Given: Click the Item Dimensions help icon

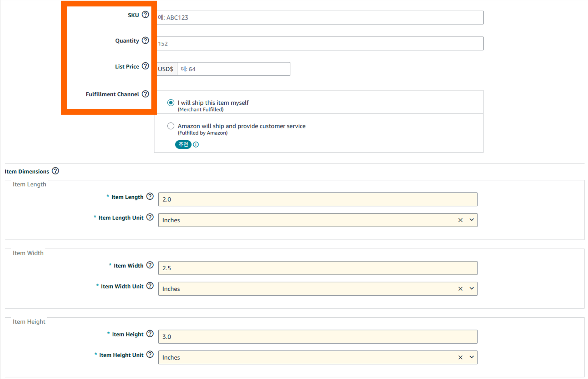Looking at the screenshot, I should pos(55,171).
